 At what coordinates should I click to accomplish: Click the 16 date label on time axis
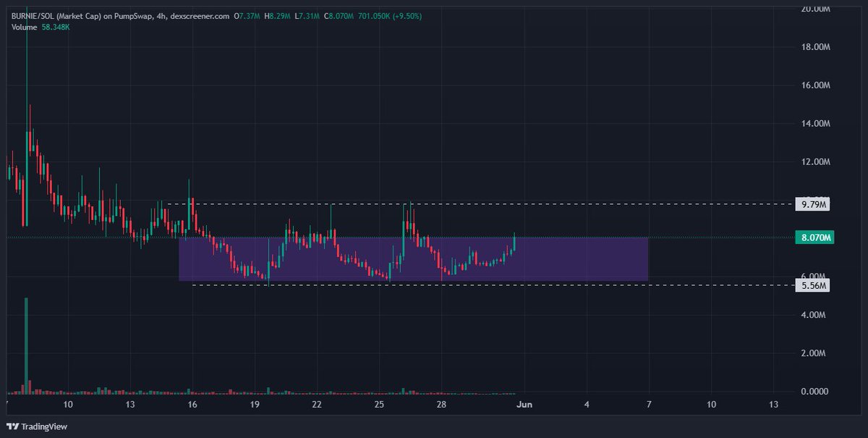[x=192, y=404]
